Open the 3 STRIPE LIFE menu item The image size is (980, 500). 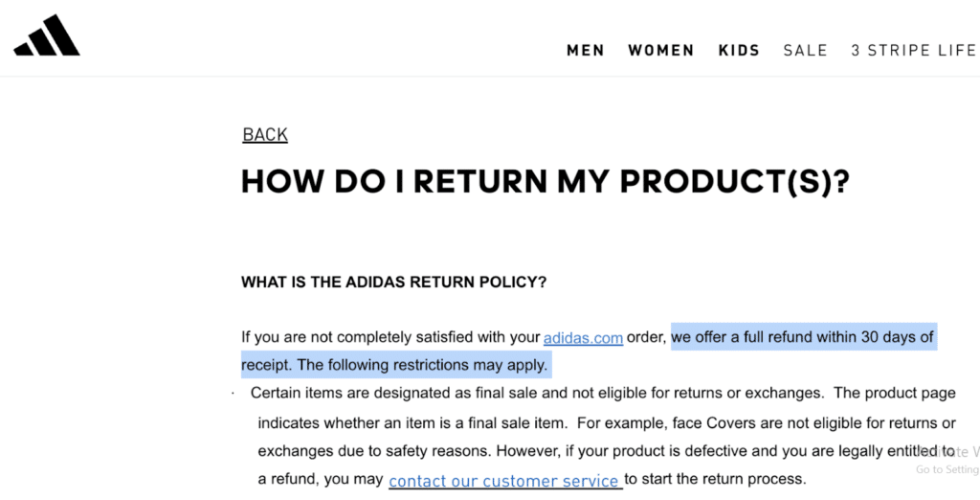913,51
